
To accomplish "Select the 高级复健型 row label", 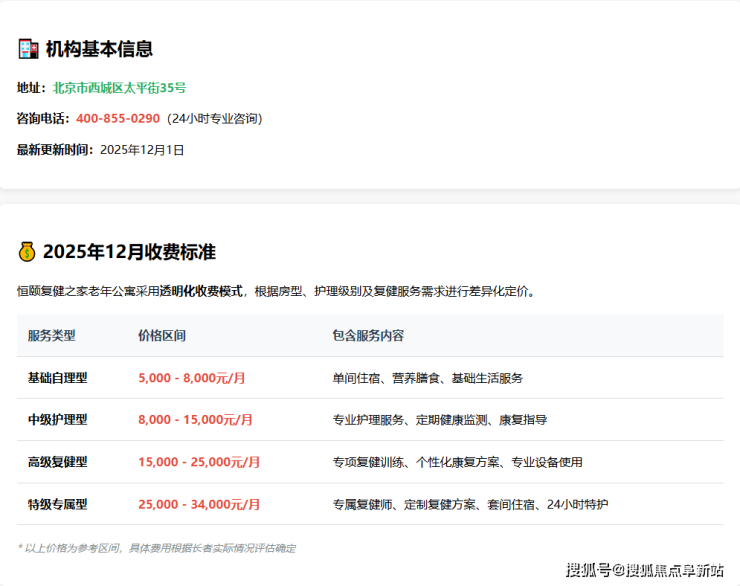I will (x=58, y=462).
